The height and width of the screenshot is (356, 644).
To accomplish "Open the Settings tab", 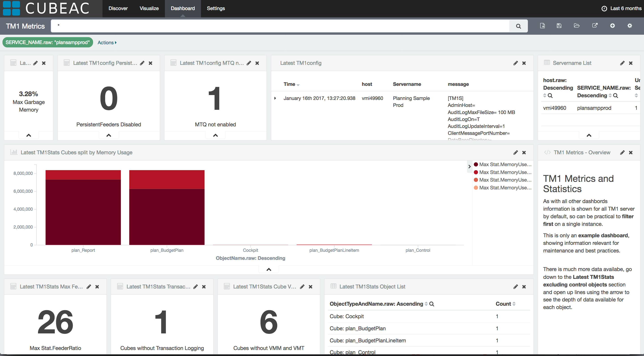I will [x=216, y=8].
